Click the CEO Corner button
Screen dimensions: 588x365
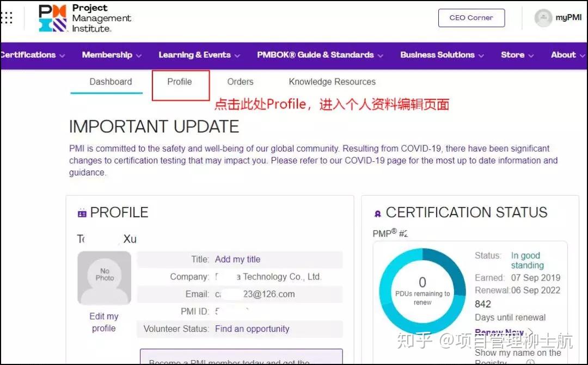(471, 17)
